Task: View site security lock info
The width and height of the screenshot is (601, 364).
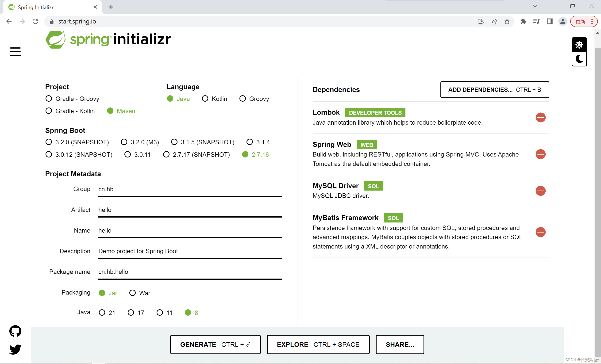Action: point(51,21)
